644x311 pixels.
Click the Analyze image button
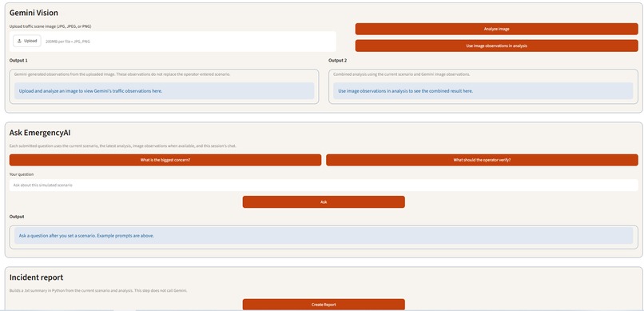tap(496, 29)
